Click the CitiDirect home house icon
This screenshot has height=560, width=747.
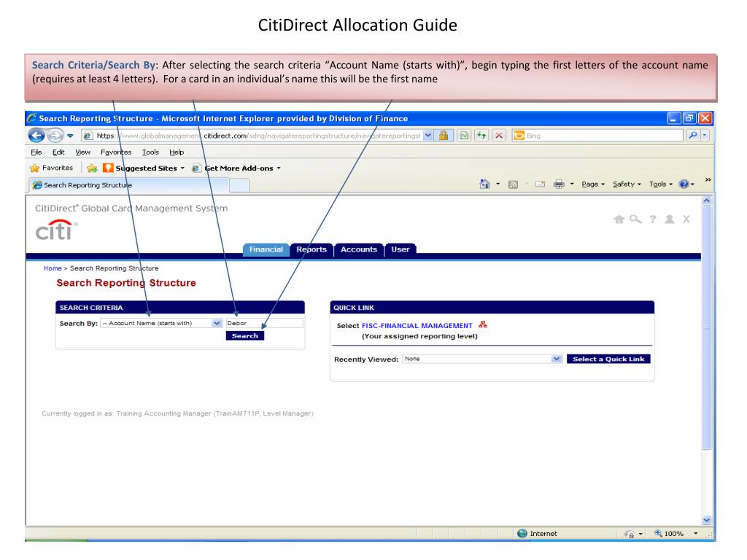[x=619, y=219]
